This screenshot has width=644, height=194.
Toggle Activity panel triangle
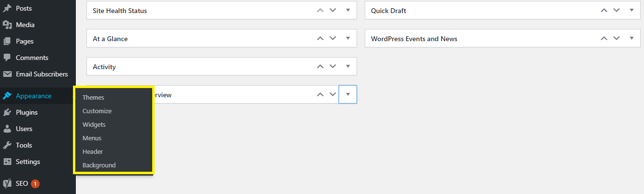[x=348, y=66]
